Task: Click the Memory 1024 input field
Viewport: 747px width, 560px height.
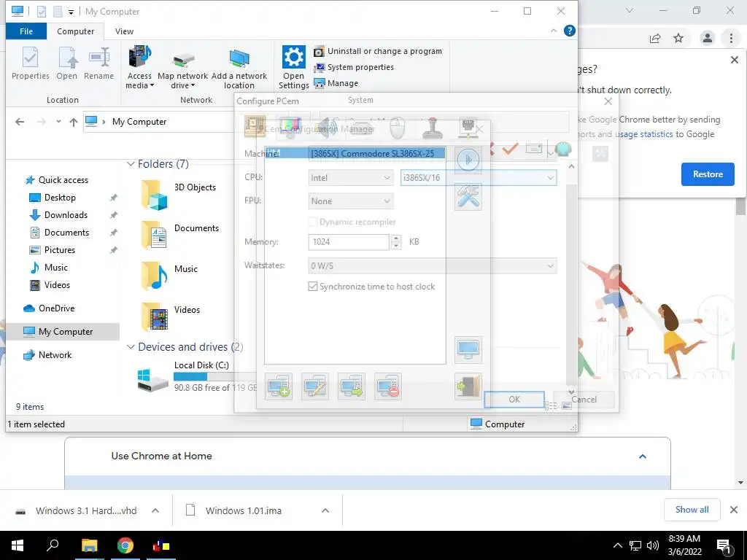Action: pyautogui.click(x=349, y=242)
